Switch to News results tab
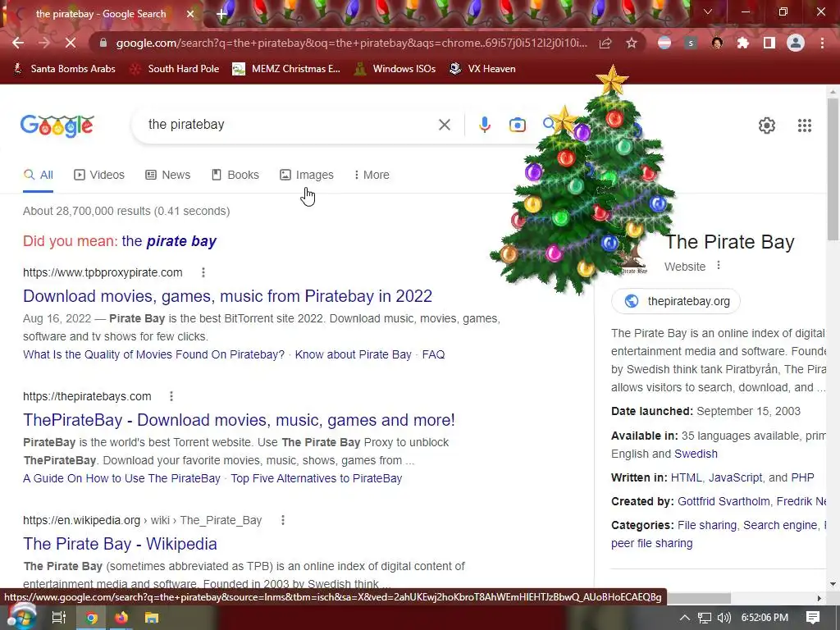The height and width of the screenshot is (630, 840). 167,176
